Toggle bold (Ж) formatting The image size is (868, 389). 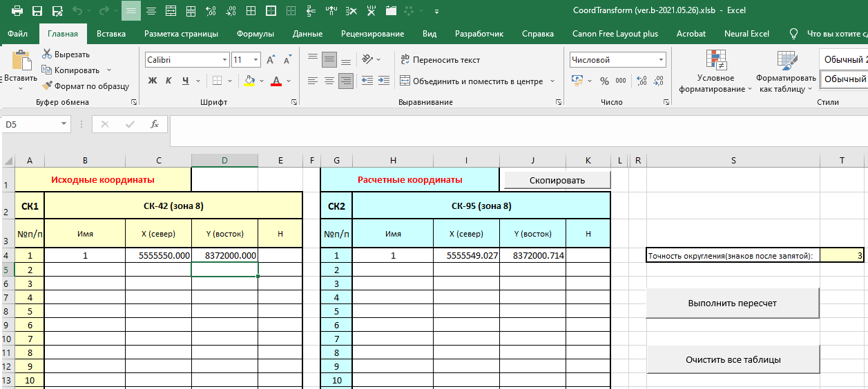point(153,81)
